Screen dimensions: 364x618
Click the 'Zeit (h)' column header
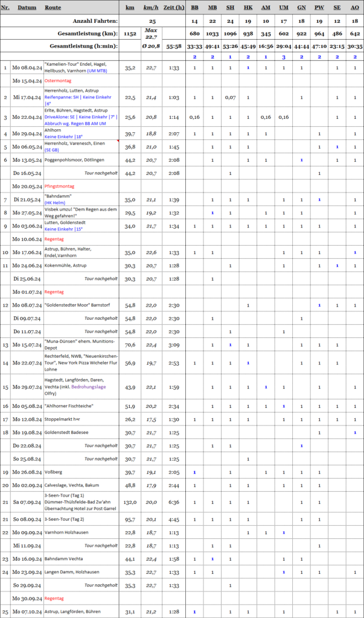tap(173, 7)
